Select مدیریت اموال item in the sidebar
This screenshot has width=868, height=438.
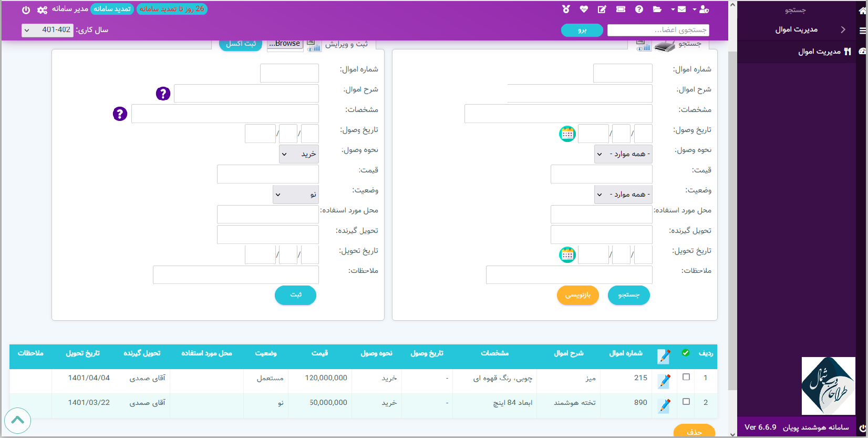[x=820, y=52]
